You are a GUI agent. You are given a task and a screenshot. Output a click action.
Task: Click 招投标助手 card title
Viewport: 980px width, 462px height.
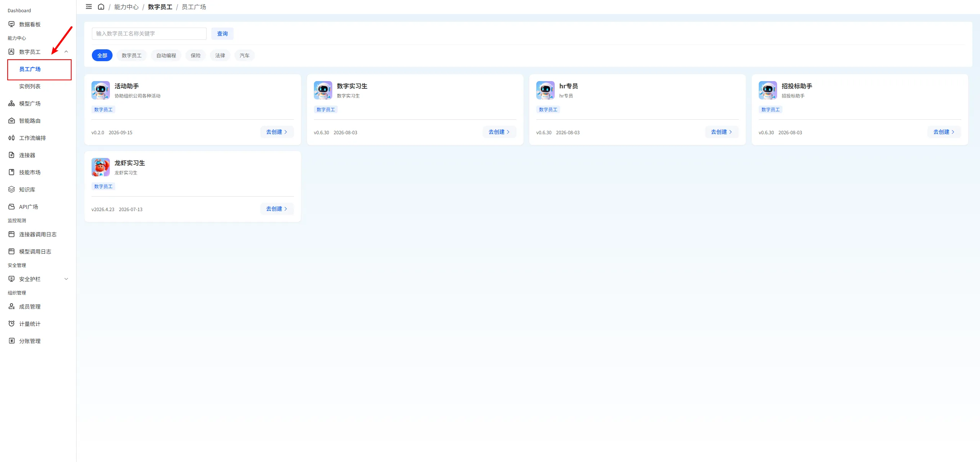pyautogui.click(x=797, y=86)
